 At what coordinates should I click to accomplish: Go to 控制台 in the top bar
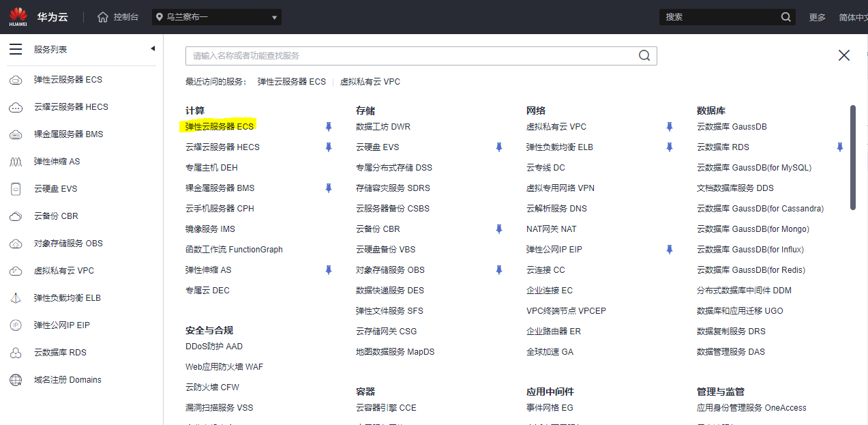[125, 16]
